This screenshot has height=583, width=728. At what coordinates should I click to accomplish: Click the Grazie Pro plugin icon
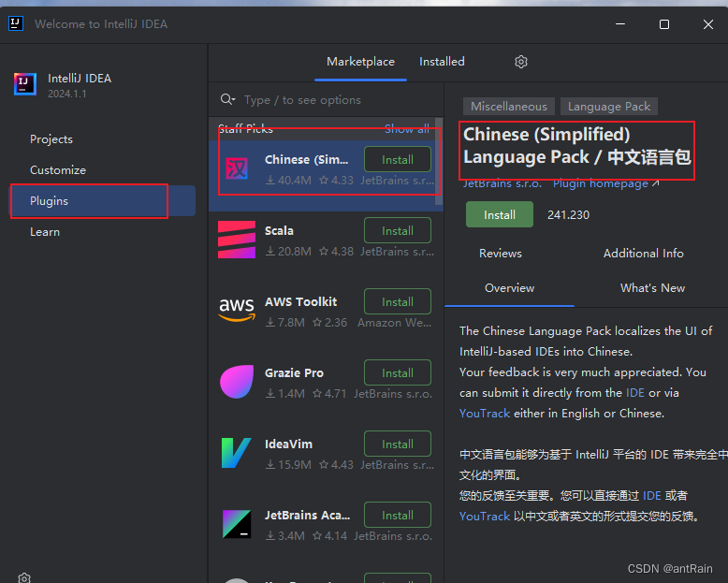pos(237,382)
